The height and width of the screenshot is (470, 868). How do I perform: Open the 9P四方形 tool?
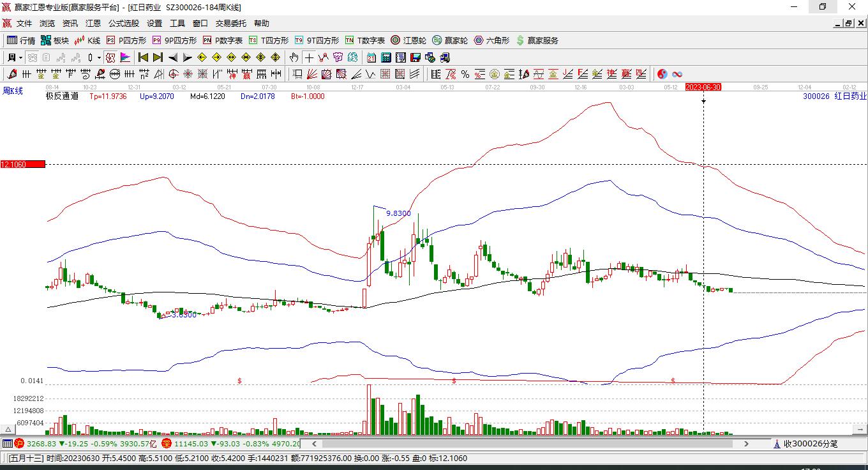(174, 40)
